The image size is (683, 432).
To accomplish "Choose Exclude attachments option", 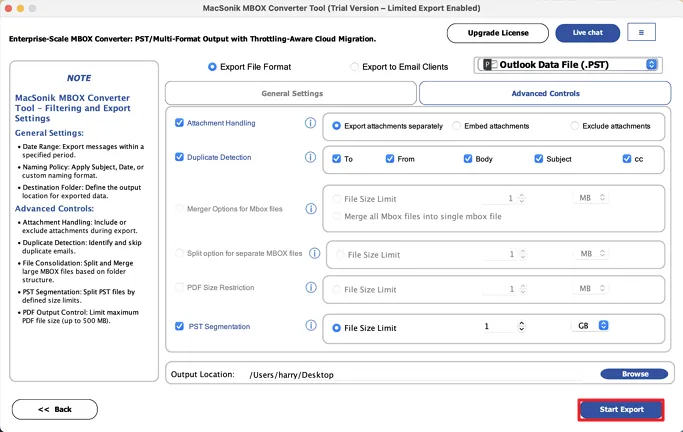I will 575,126.
